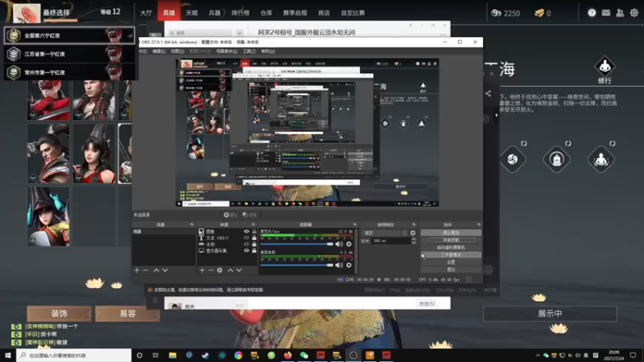Switch to the 兵器 tab
Screen dimensions: 644x362
pos(214,13)
